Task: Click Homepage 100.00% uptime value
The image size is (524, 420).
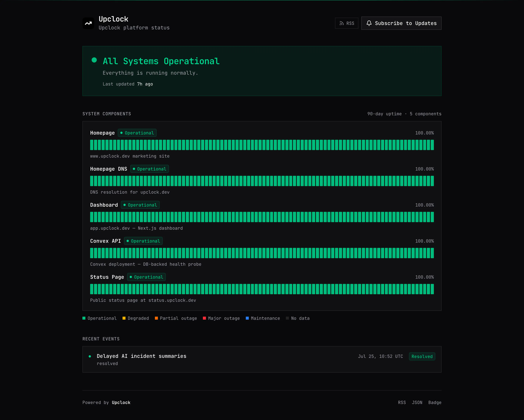Action: point(424,133)
